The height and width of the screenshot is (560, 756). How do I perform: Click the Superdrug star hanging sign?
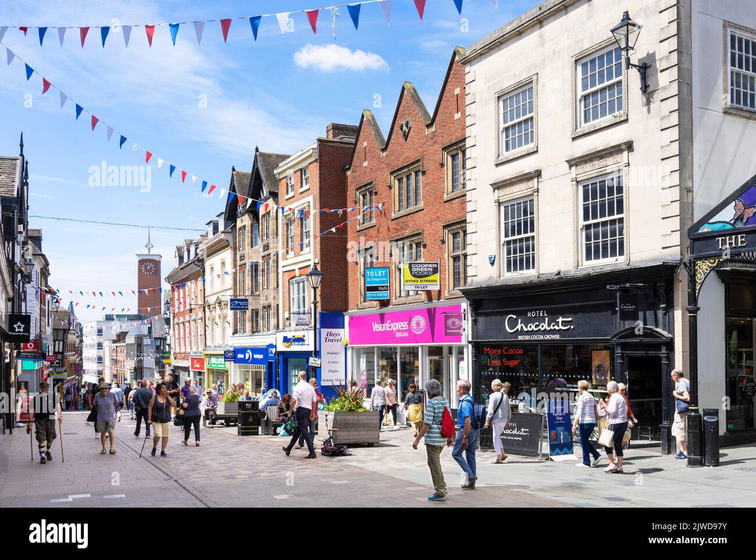click(x=19, y=329)
